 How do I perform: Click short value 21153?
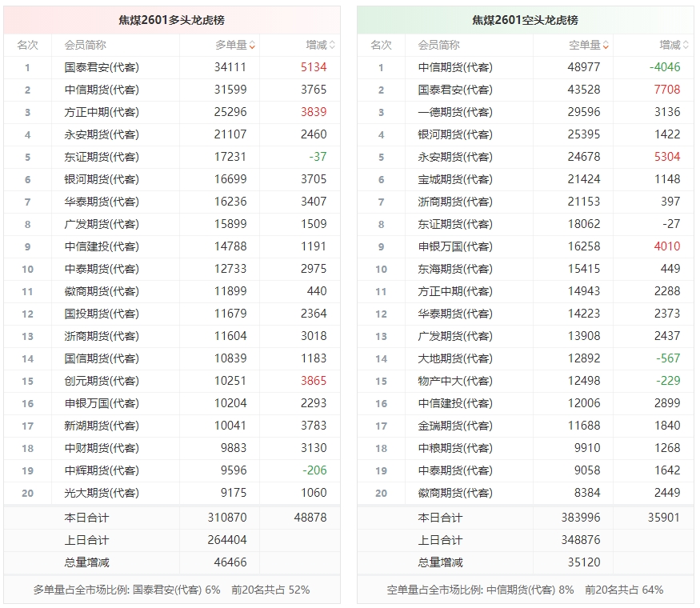[583, 202]
